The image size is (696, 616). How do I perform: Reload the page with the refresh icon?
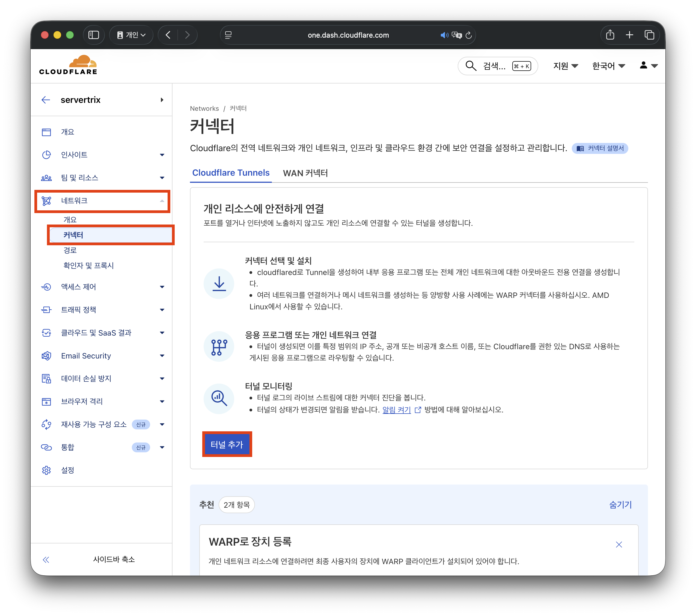tap(469, 35)
